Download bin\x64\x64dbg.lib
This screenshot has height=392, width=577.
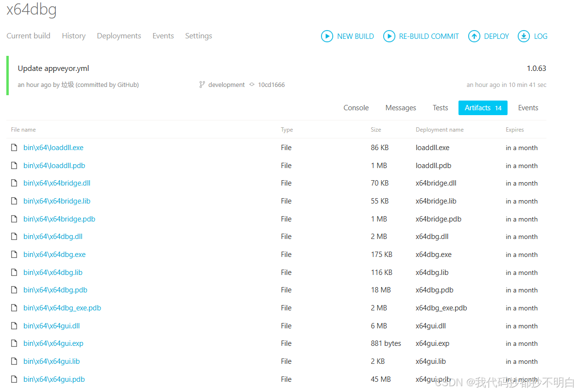tap(53, 273)
